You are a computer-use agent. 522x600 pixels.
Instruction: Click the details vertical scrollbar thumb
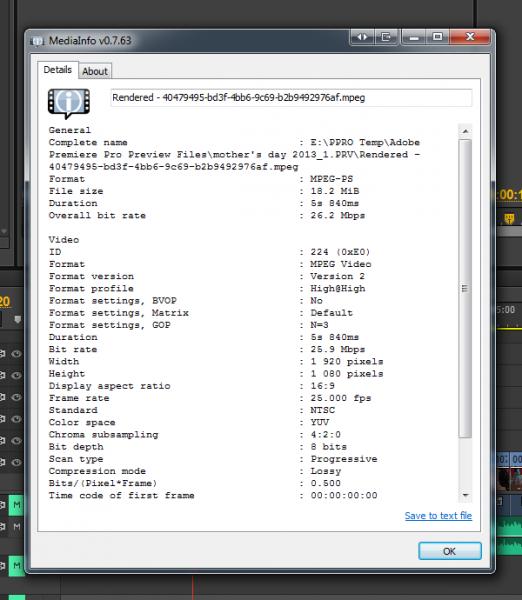pos(465,289)
